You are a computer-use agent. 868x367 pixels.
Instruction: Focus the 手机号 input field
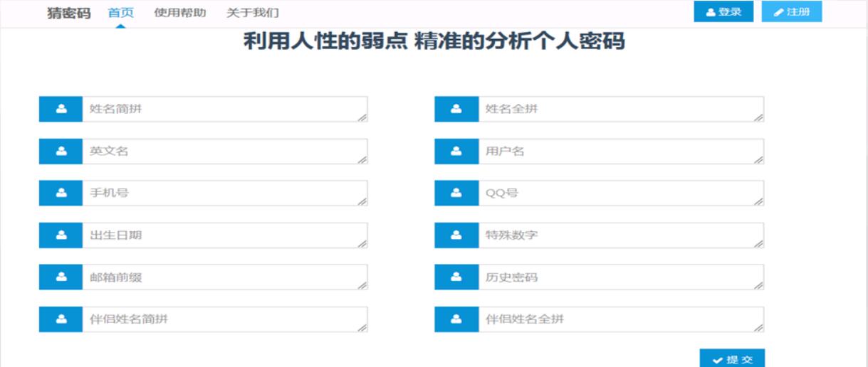pos(225,193)
